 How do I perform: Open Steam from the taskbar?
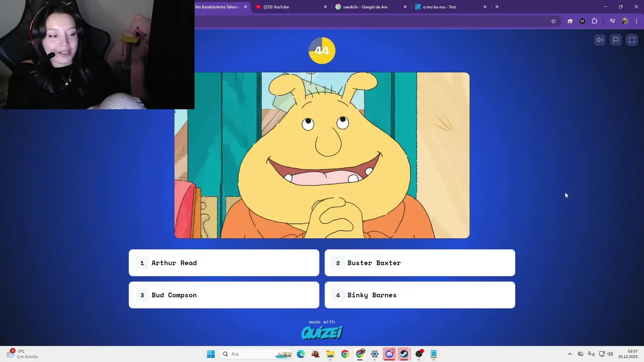(404, 354)
